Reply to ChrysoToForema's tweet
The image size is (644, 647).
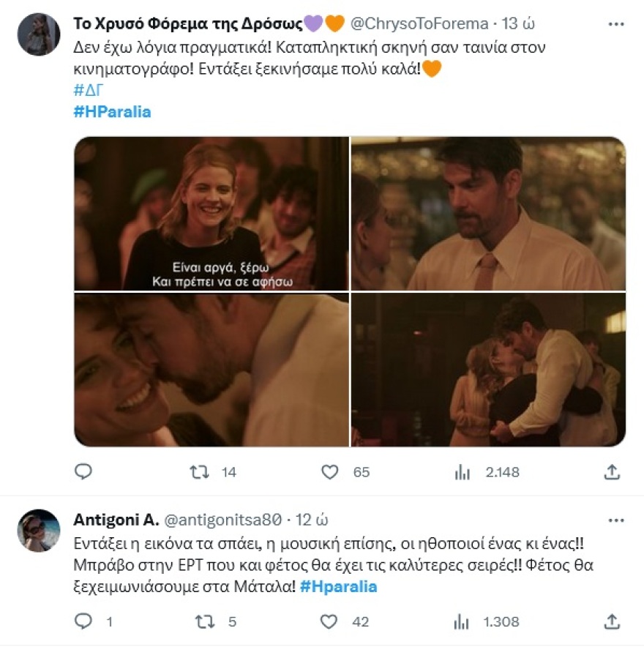click(83, 473)
